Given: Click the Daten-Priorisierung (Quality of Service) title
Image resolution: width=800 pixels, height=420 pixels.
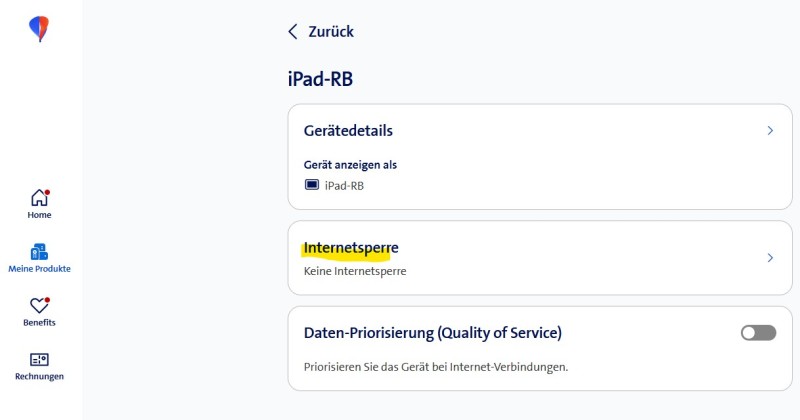Looking at the screenshot, I should [x=432, y=333].
